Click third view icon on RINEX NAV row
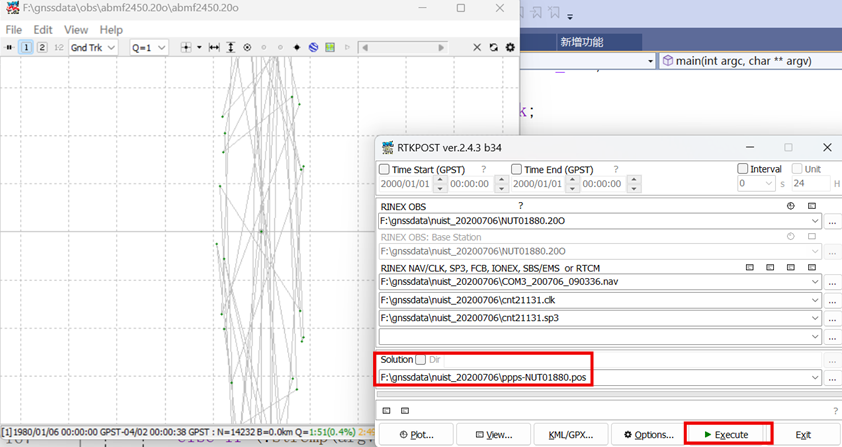Image resolution: width=842 pixels, height=447 pixels. click(x=790, y=267)
